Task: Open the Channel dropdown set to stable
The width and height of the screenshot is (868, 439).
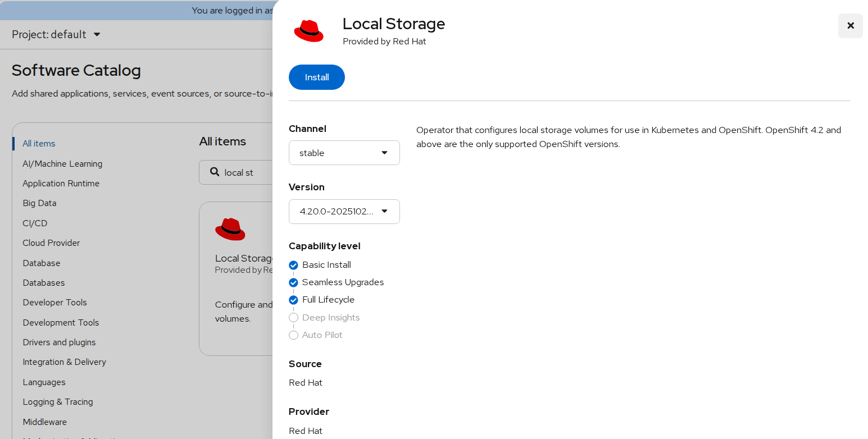Action: [x=344, y=153]
